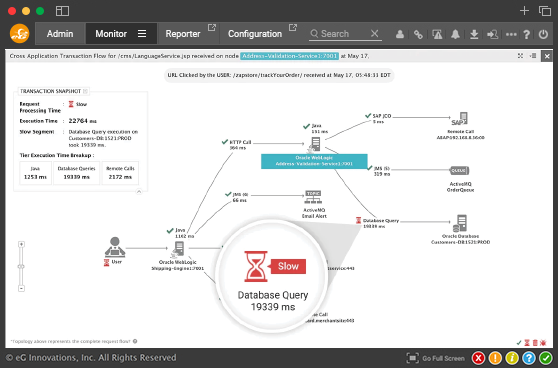558x368 pixels.
Task: Open the Monitor hamburger menu
Action: tap(142, 33)
